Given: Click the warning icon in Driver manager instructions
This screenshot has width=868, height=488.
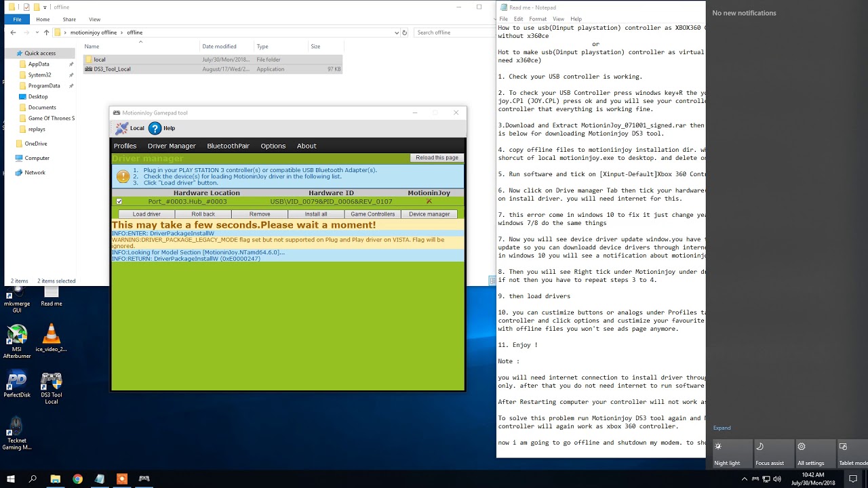Looking at the screenshot, I should click(x=123, y=176).
